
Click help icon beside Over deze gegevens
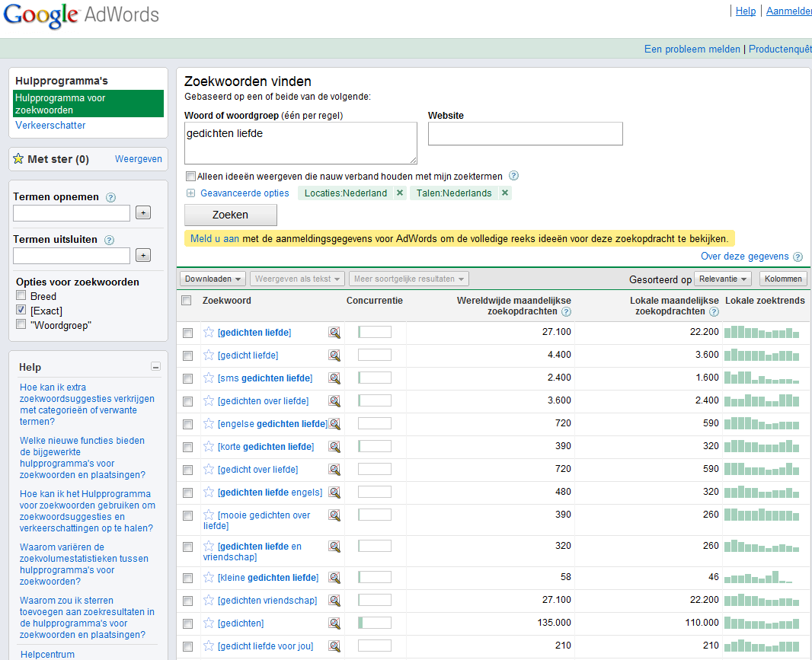pos(798,257)
